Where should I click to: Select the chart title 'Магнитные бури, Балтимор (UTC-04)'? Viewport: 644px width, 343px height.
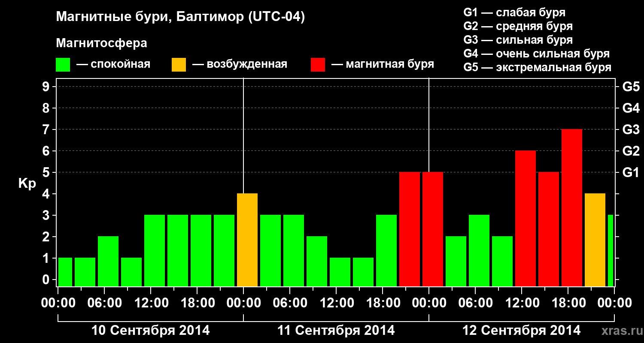[180, 18]
